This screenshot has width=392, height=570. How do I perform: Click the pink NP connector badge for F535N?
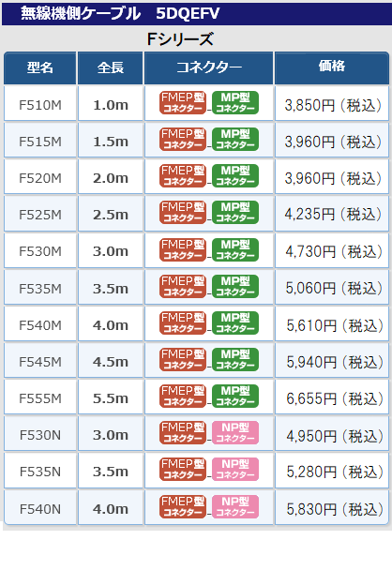click(234, 470)
